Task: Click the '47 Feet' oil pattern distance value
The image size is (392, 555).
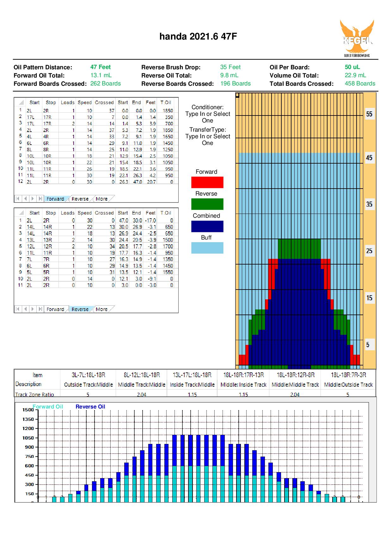Action: (x=101, y=67)
